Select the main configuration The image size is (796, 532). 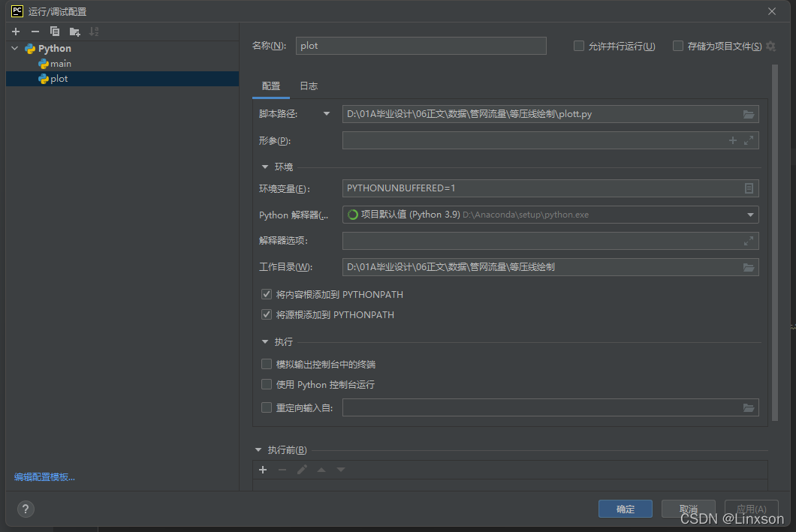[x=122, y=63]
